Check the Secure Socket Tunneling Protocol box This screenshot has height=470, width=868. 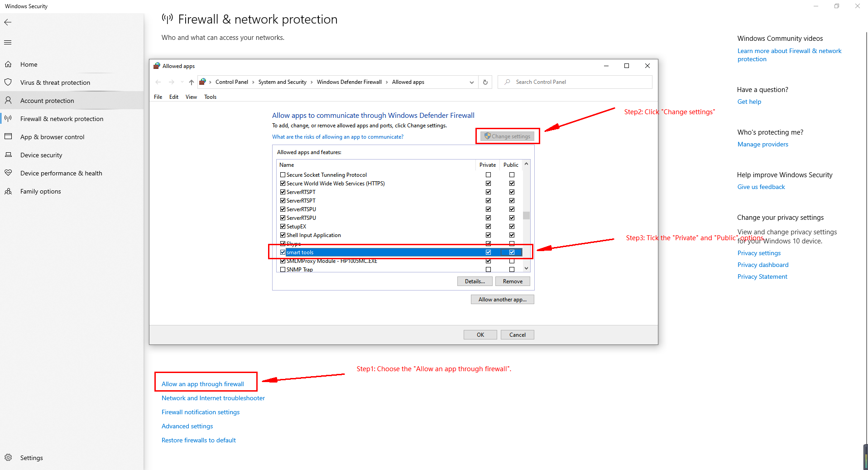(283, 174)
